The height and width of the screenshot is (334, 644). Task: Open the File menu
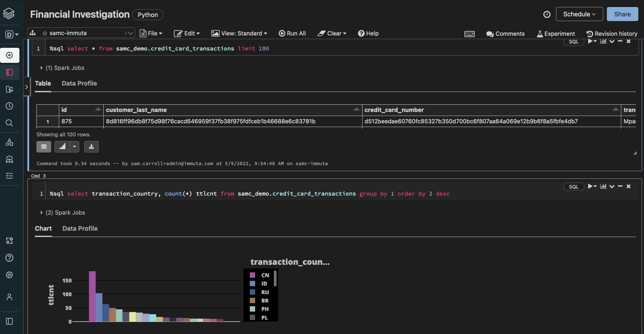pyautogui.click(x=151, y=33)
